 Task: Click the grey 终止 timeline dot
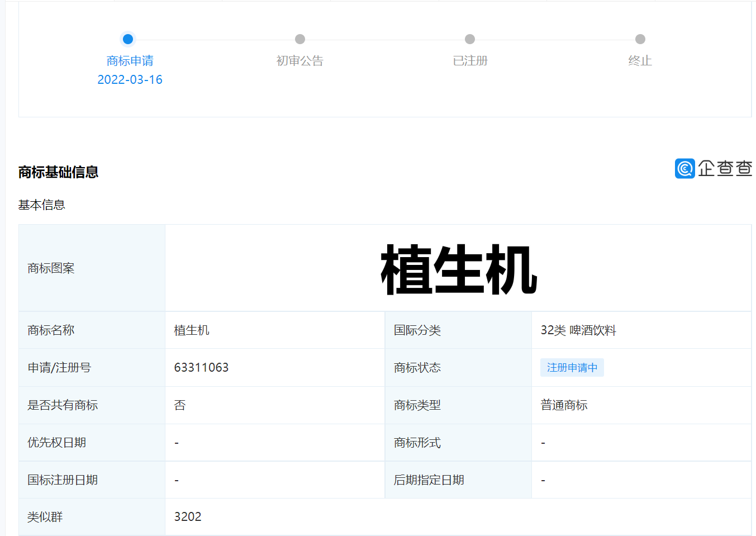point(640,39)
